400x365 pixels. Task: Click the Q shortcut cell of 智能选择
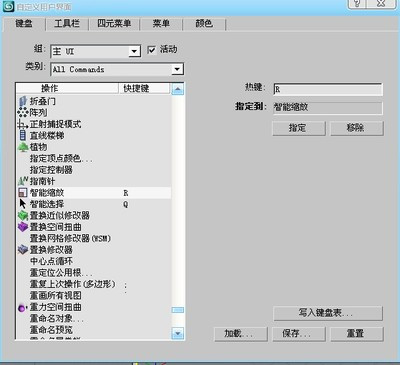126,204
